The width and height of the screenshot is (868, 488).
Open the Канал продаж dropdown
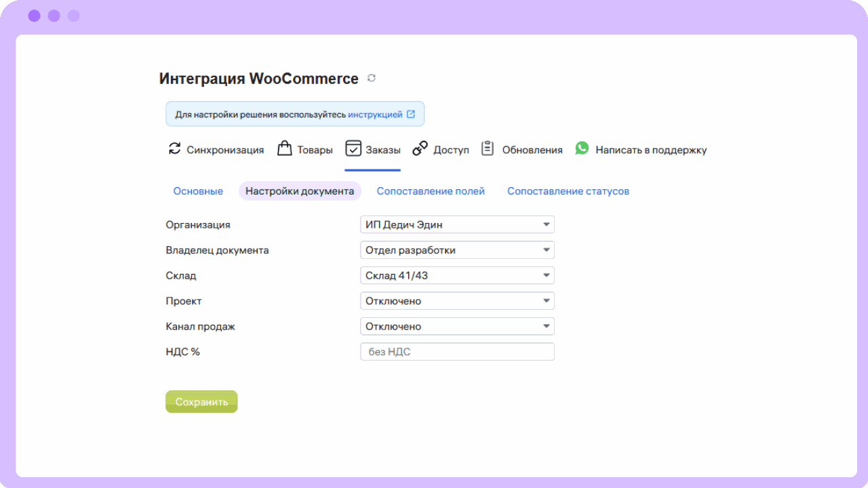[457, 326]
